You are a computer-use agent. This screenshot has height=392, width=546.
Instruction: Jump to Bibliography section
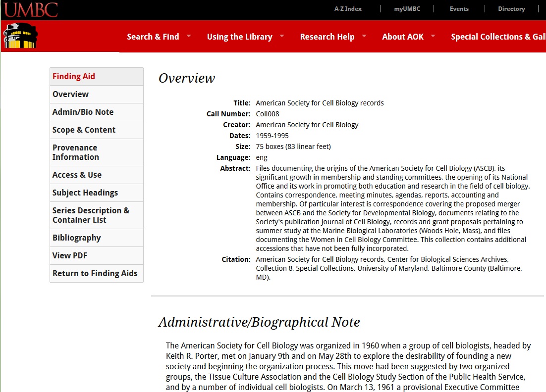97,238
